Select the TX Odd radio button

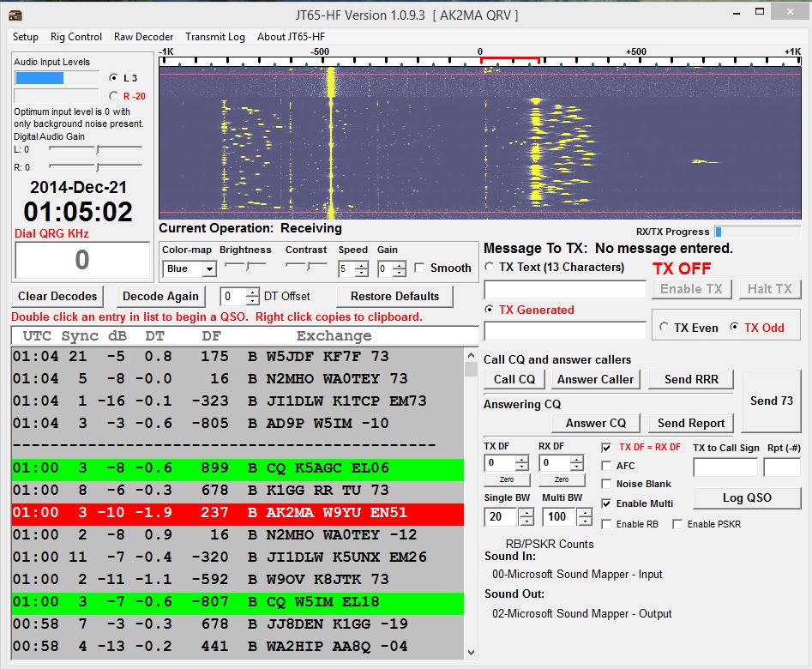click(x=734, y=327)
